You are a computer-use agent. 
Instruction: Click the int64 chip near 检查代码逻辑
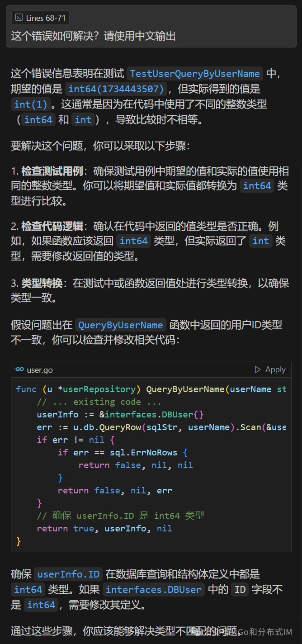click(133, 241)
